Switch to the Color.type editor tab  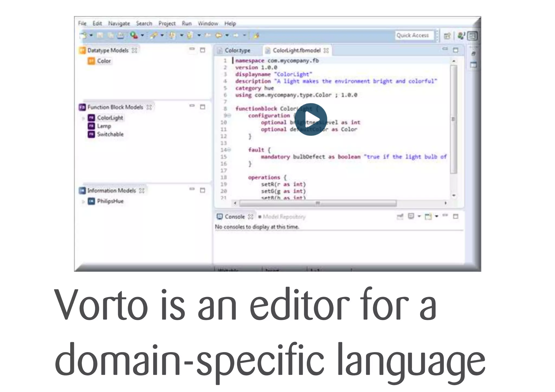pyautogui.click(x=237, y=51)
